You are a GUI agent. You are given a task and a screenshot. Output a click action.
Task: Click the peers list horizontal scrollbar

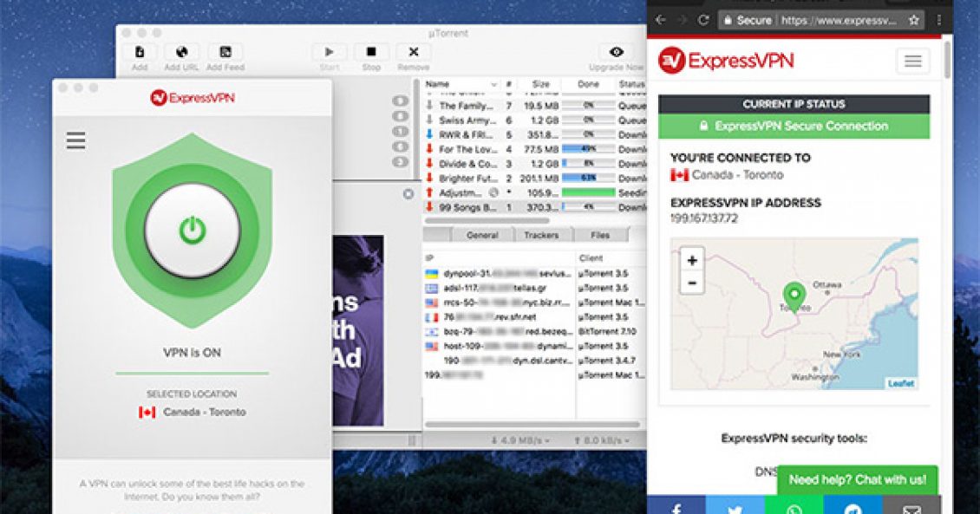coord(532,425)
